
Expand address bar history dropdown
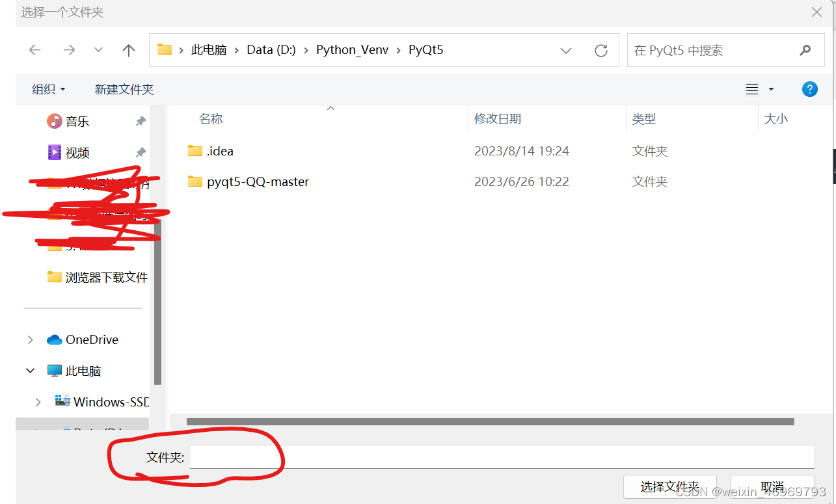(x=566, y=51)
